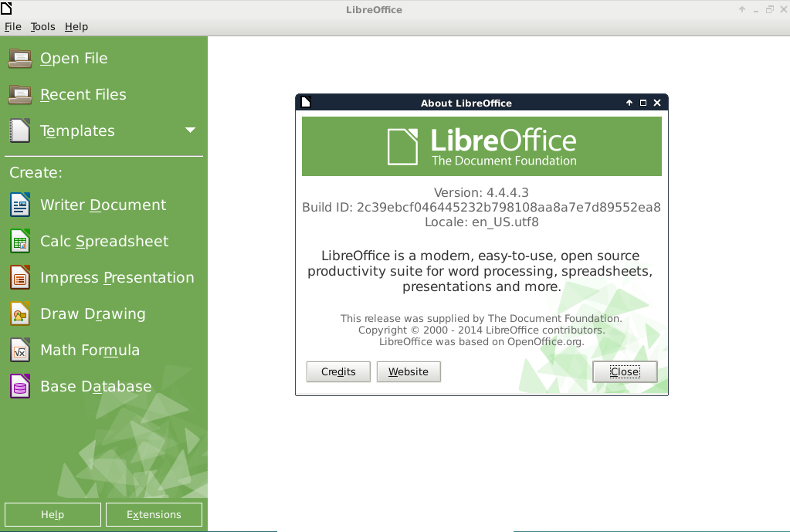The image size is (790, 532).
Task: Click the Base Database icon
Action: tap(20, 386)
